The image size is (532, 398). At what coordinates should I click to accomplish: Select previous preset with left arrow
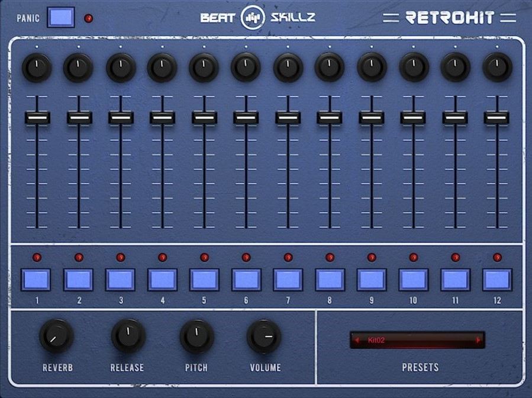[357, 340]
